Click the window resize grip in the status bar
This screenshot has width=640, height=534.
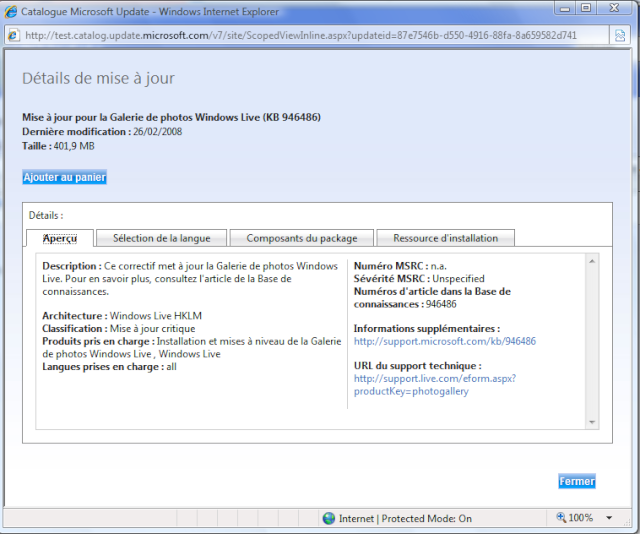(628, 521)
